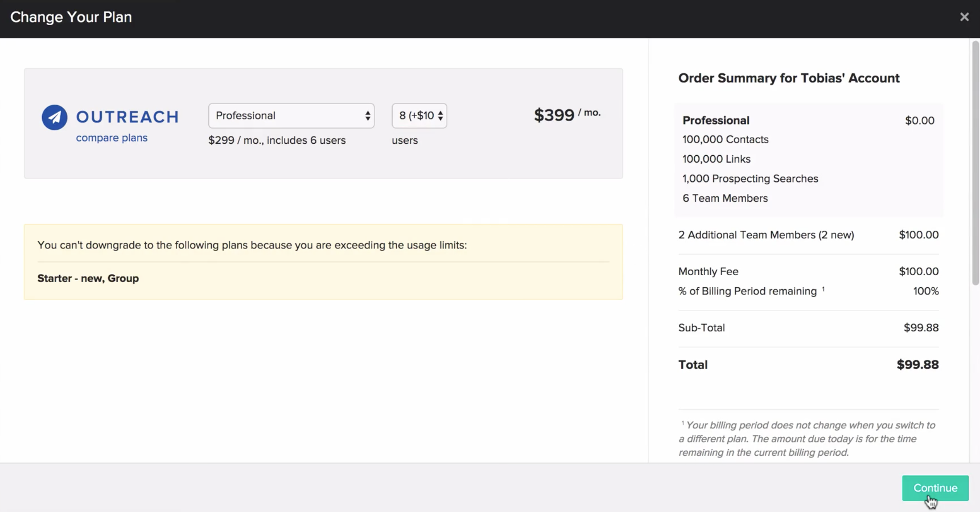The image size is (980, 512).
Task: Click the $0.00 Professional amount
Action: (x=920, y=120)
